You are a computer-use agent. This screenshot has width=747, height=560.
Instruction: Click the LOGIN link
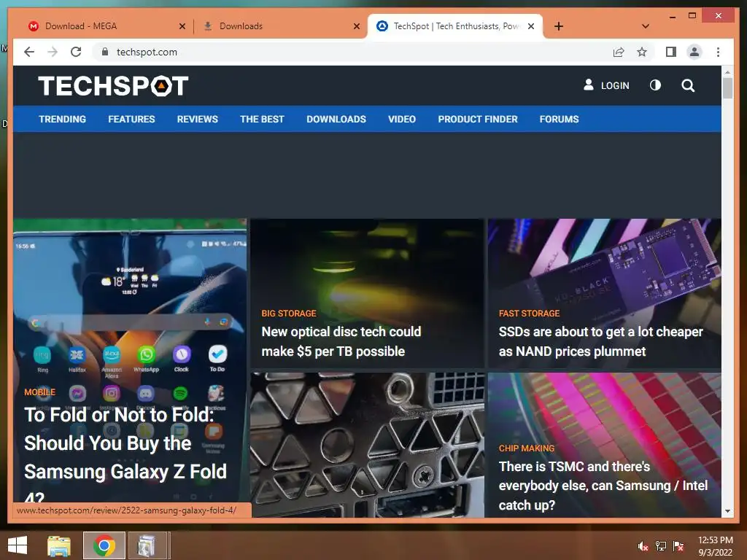coord(606,85)
